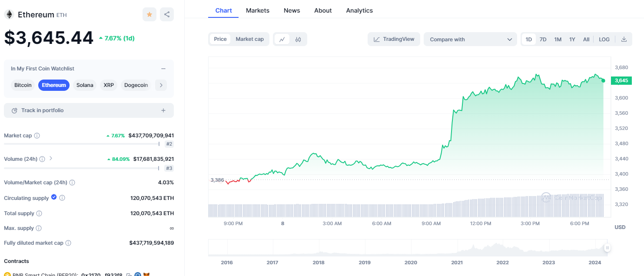
Task: Switch to line chart view icon
Action: tap(282, 39)
